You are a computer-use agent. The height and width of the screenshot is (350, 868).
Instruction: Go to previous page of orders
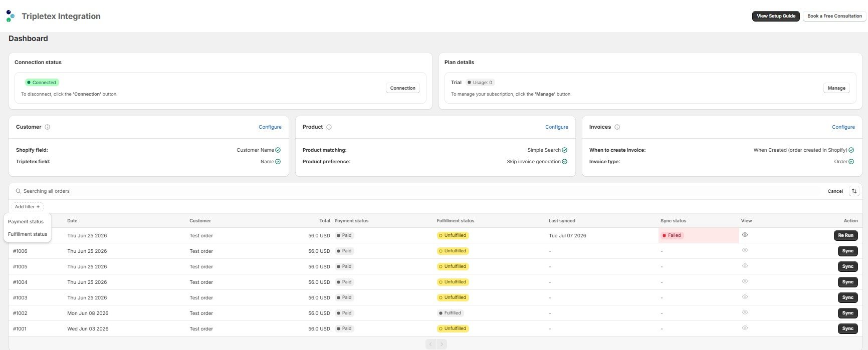point(430,344)
